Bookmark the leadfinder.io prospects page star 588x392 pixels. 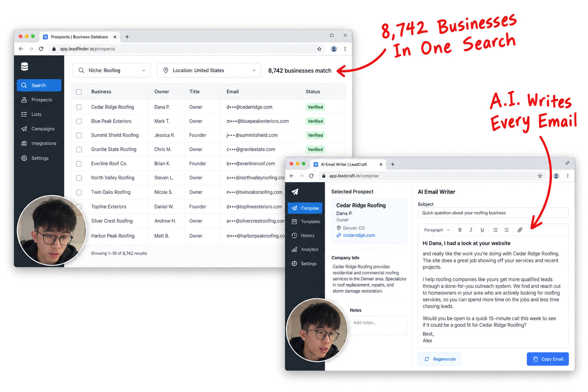tap(319, 49)
